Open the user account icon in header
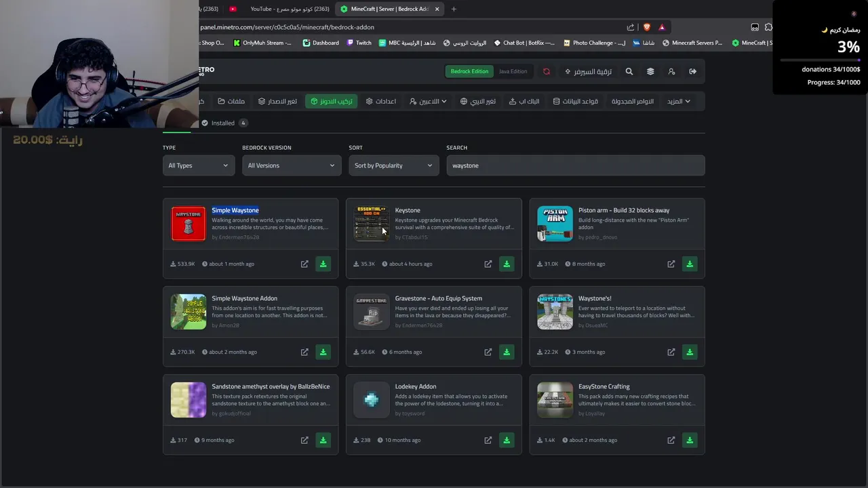Viewport: 868px width, 488px height. [671, 71]
